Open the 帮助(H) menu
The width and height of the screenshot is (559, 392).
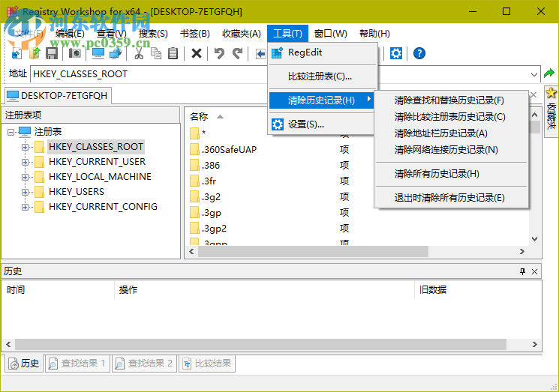pyautogui.click(x=374, y=34)
